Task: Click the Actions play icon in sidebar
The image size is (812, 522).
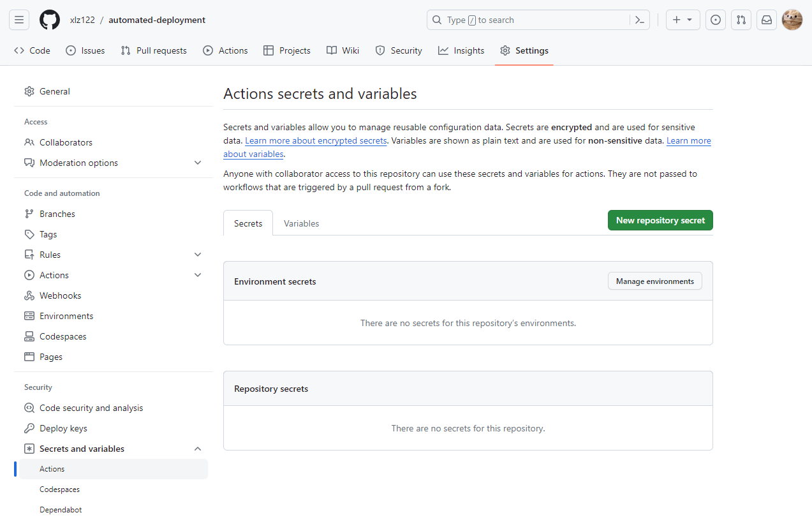Action: [x=29, y=275]
